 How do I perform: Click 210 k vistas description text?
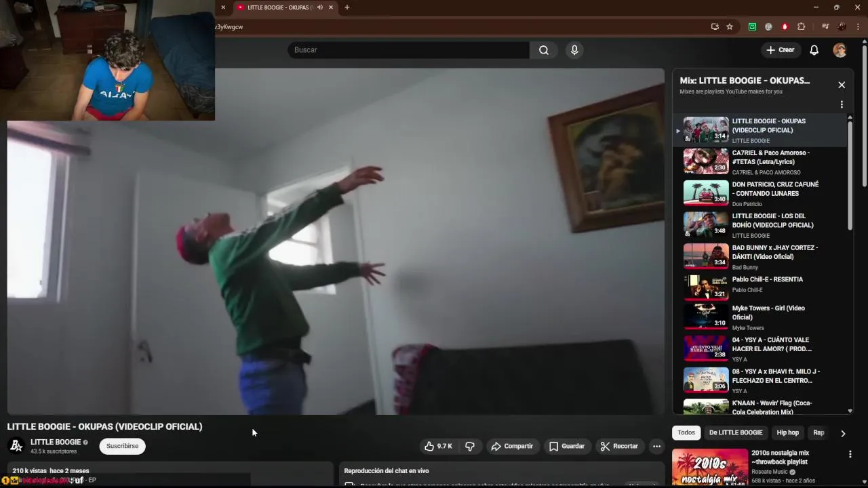click(51, 470)
